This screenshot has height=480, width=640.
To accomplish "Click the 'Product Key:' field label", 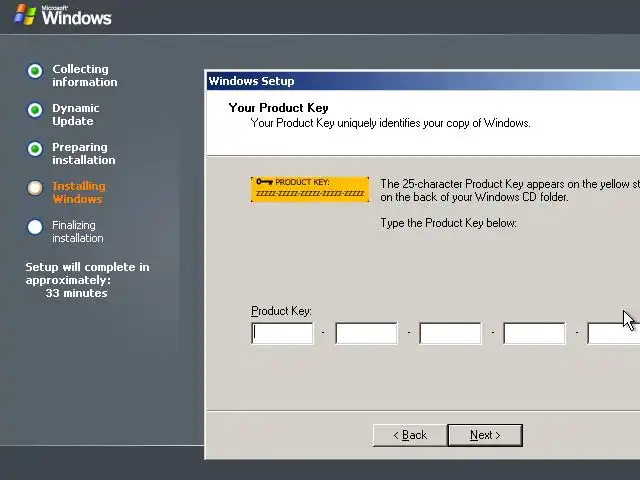I will (x=281, y=311).
